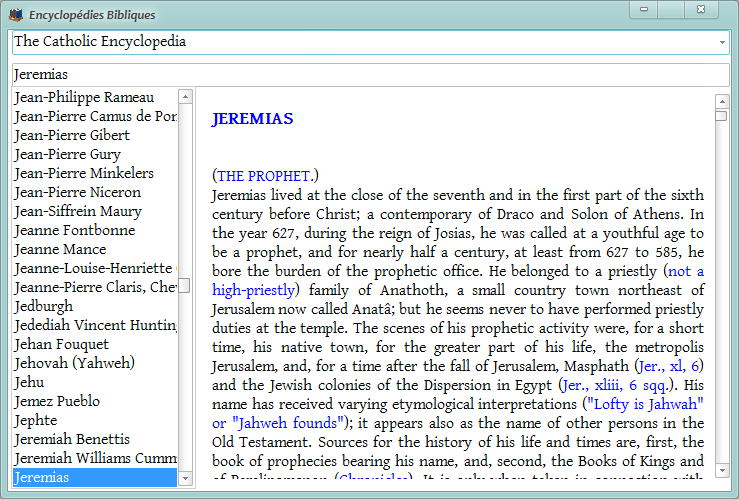The image size is (739, 499).
Task: Focus the search field containing 'Jeremias'
Action: [x=370, y=74]
